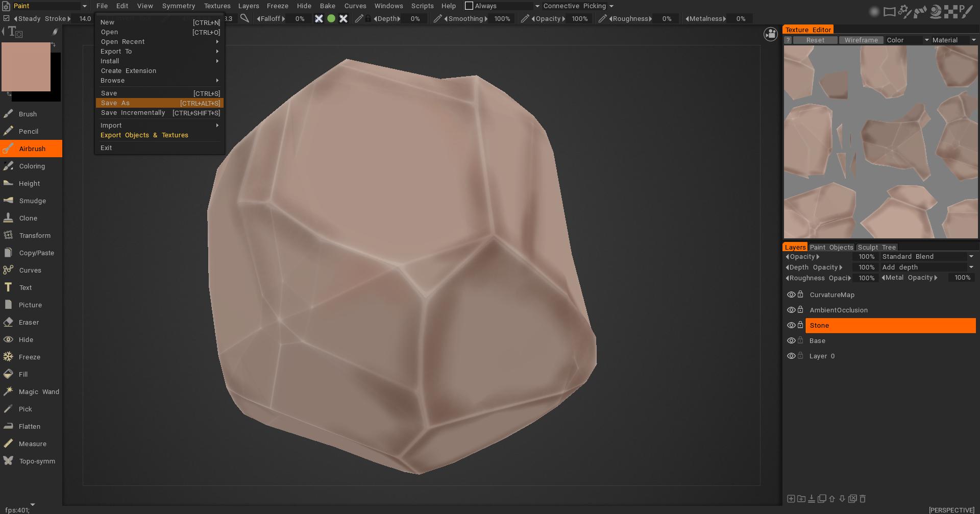
Task: Open the Textures menu
Action: click(217, 6)
